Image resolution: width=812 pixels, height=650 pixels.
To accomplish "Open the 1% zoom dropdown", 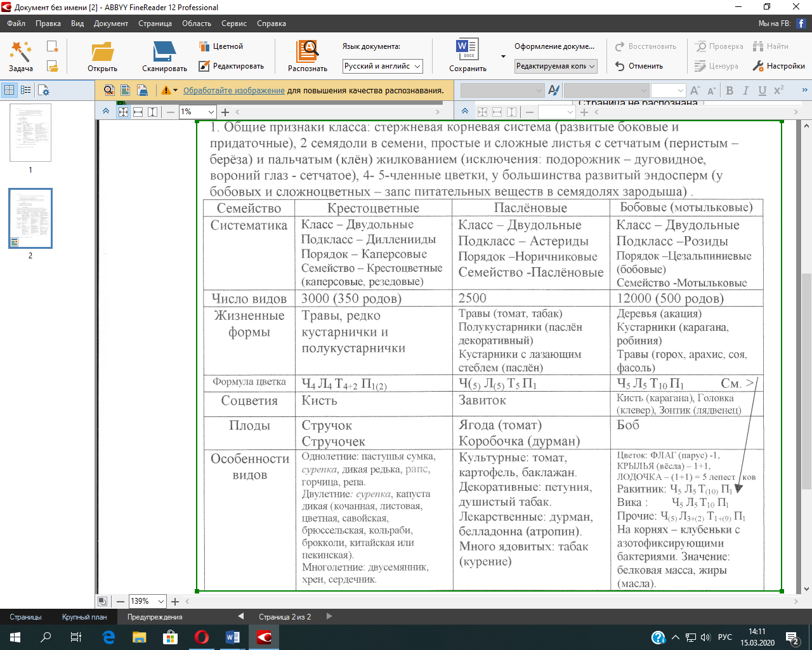I will [x=198, y=112].
